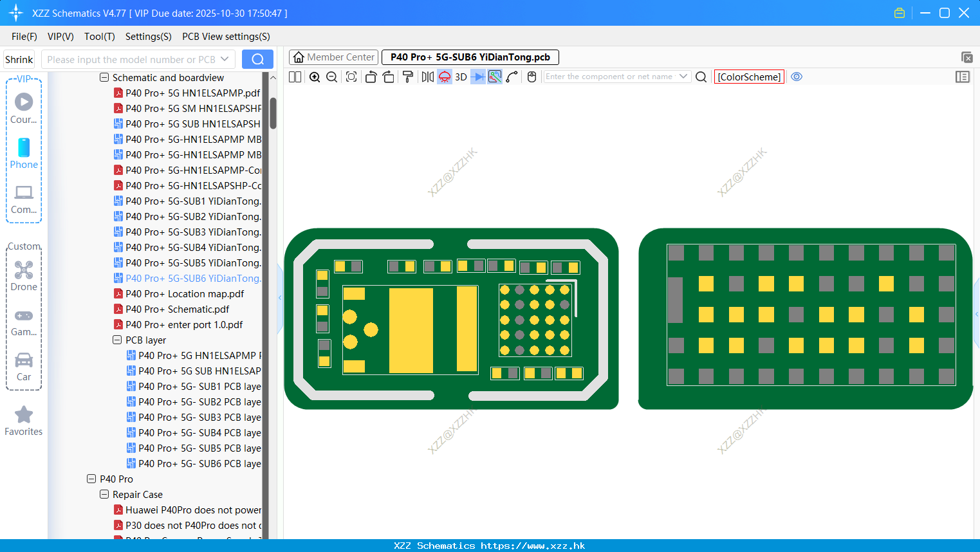The height and width of the screenshot is (552, 980).
Task: Click the yellow toolbox icon in title bar
Action: click(900, 13)
